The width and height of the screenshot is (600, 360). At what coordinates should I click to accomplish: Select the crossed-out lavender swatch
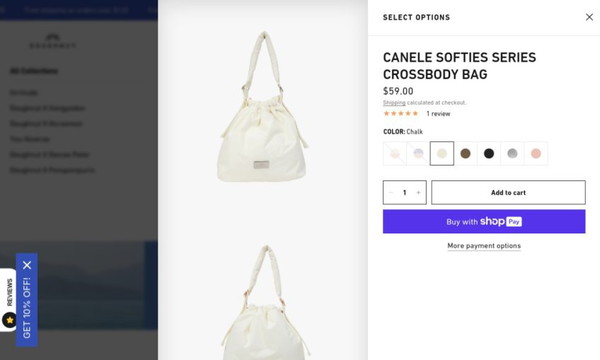[418, 153]
